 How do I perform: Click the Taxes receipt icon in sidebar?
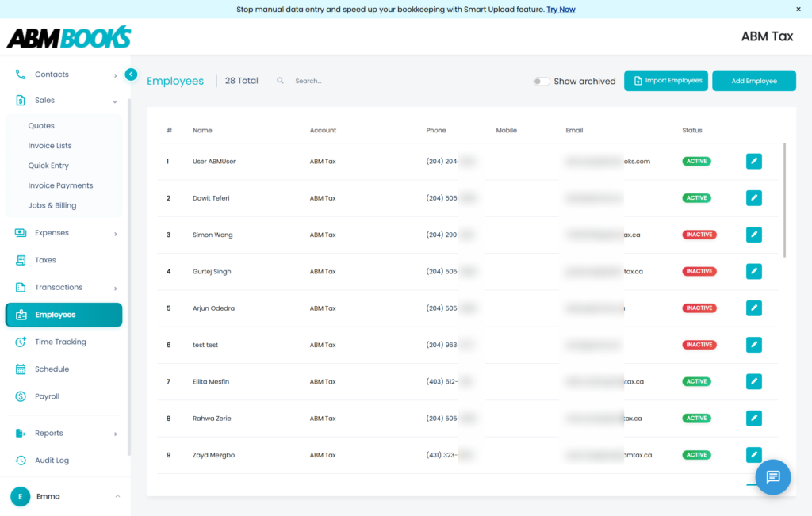[x=21, y=260]
